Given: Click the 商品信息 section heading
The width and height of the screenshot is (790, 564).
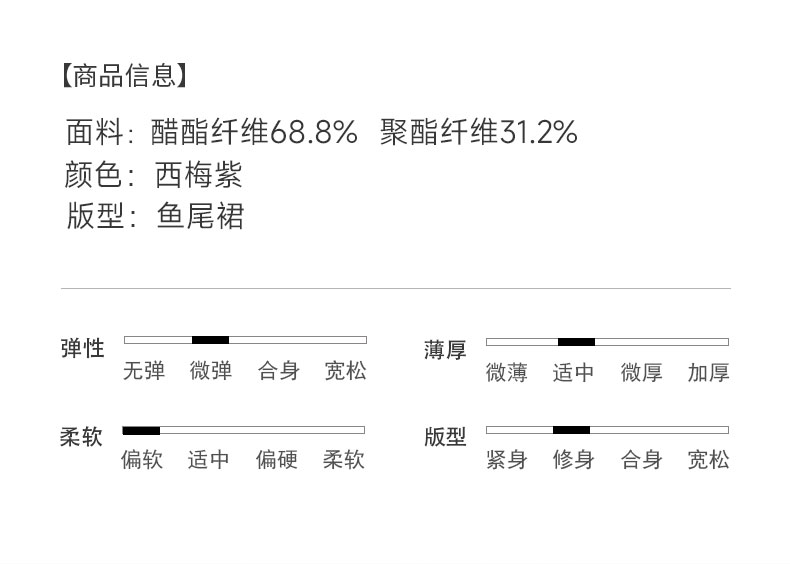Looking at the screenshot, I should point(123,75).
